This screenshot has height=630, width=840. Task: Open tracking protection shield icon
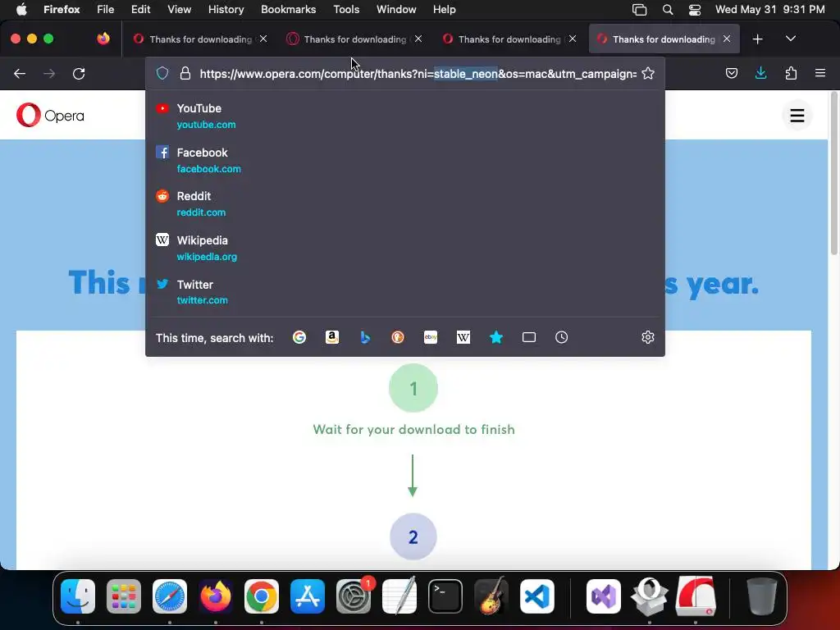click(162, 73)
